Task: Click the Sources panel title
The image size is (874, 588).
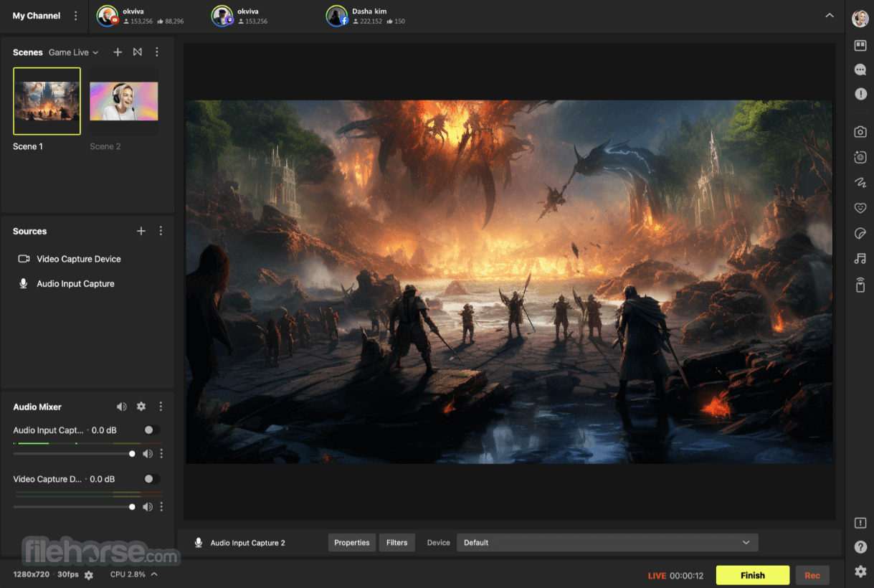Action: (x=30, y=231)
